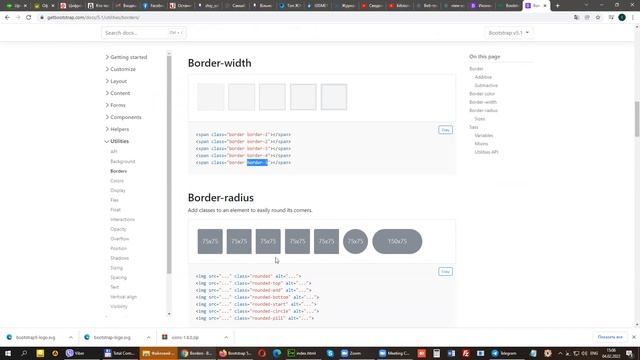Show all downloads button
This screenshot has width=640, height=360.
point(610,337)
